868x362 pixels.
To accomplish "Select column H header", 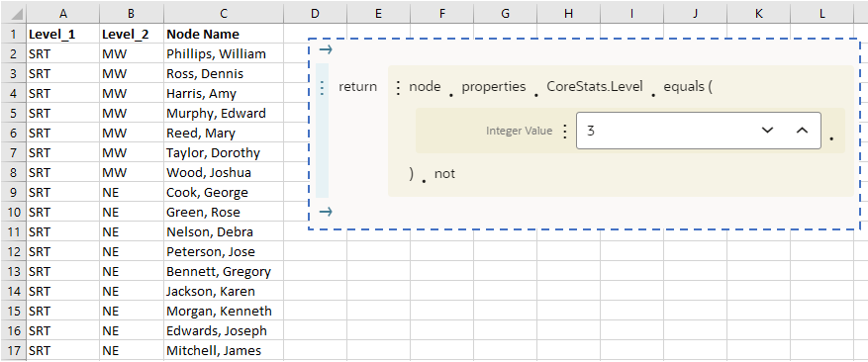I will coord(568,14).
